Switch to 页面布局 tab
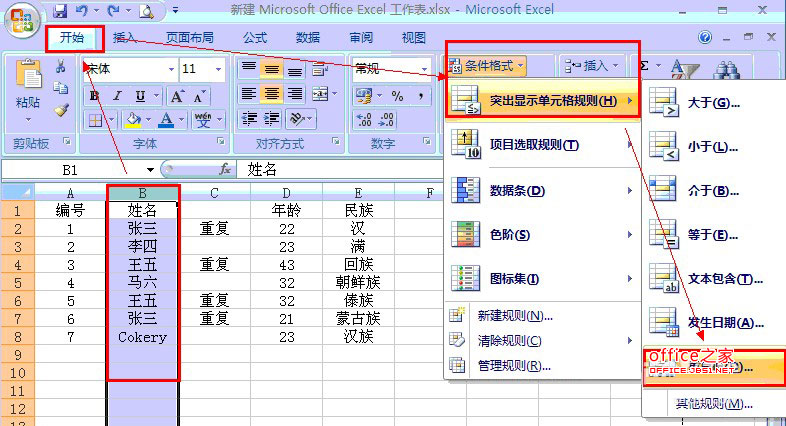Image resolution: width=786 pixels, height=426 pixels. 190,38
